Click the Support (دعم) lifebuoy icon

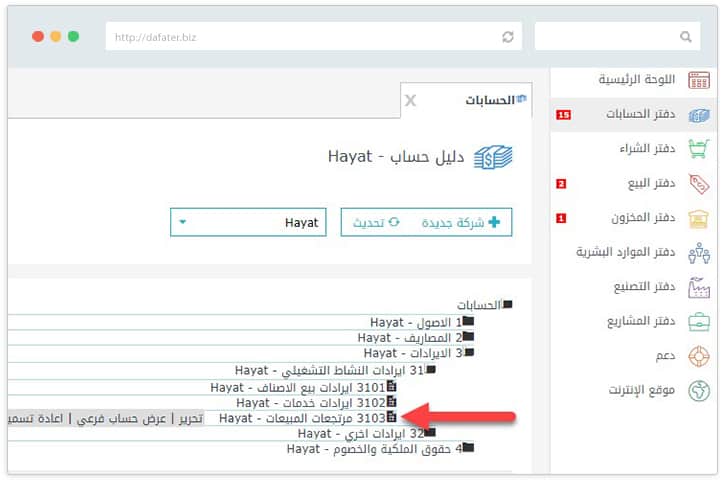[698, 356]
